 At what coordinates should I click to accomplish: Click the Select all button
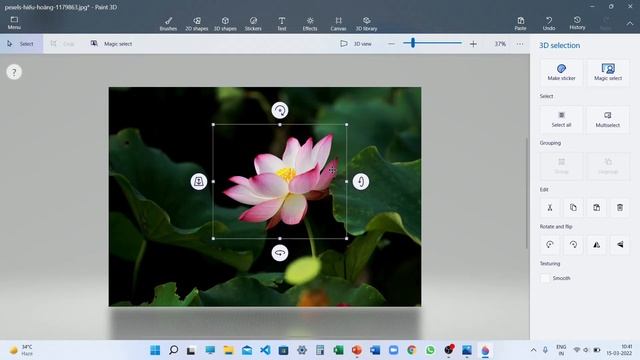[561, 120]
